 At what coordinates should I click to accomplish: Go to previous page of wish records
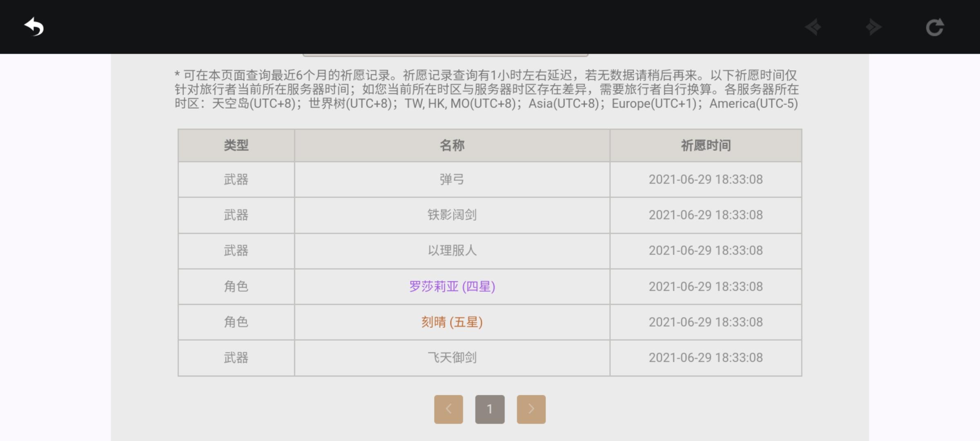[x=448, y=409]
